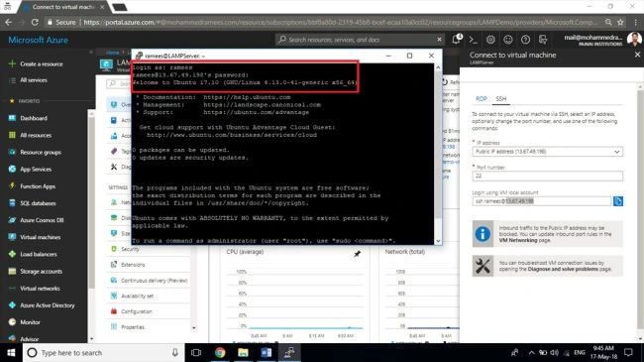This screenshot has width=644, height=362.
Task: Open Windows Task View
Action: pyautogui.click(x=196, y=352)
